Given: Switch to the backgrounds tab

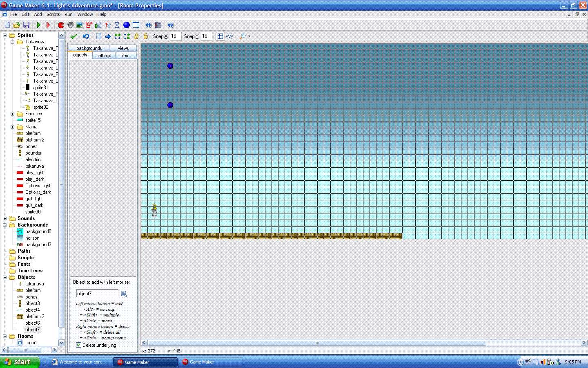Looking at the screenshot, I should pos(89,48).
